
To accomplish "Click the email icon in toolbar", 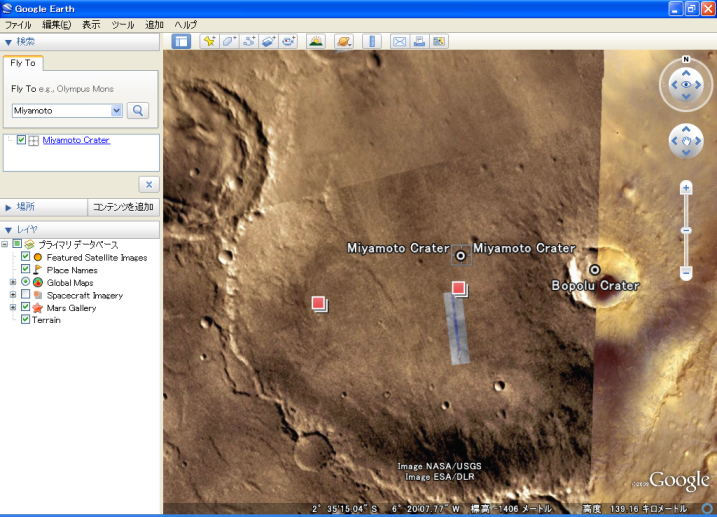I will 399,41.
